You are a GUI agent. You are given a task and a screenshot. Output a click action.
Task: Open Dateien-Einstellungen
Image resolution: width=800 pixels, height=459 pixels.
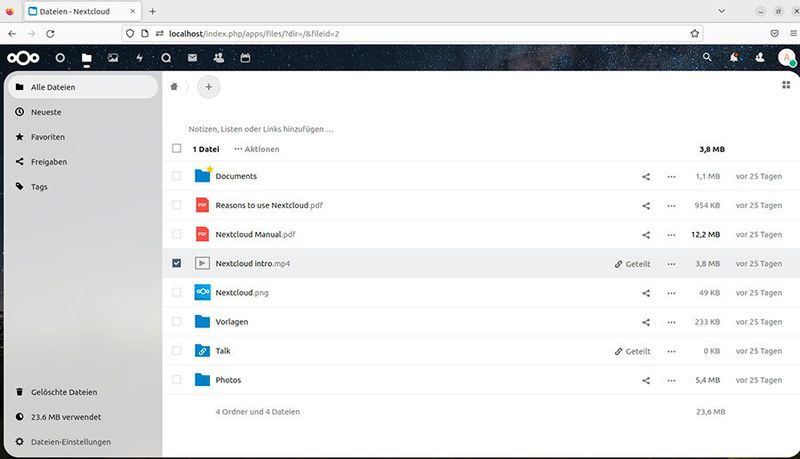pyautogui.click(x=83, y=442)
